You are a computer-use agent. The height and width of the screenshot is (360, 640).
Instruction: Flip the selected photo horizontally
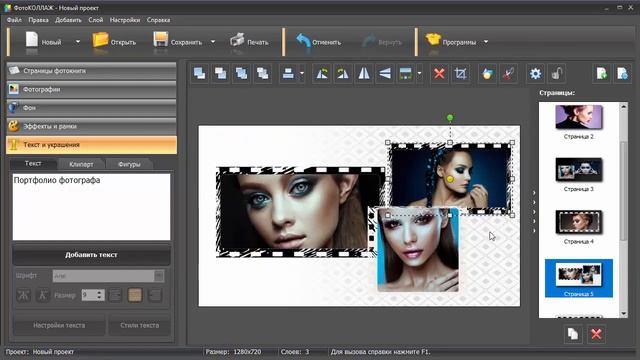click(364, 74)
